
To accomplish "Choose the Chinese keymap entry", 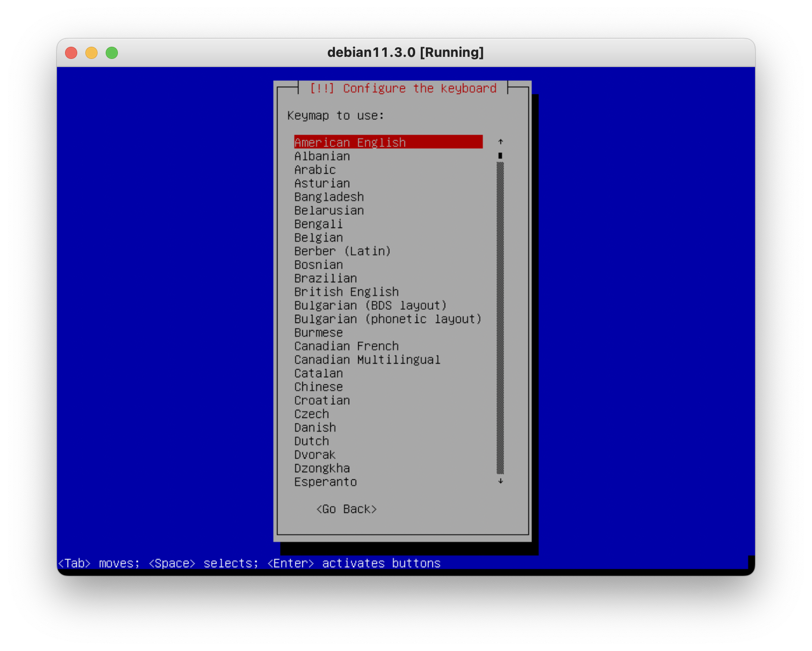I will 319,387.
